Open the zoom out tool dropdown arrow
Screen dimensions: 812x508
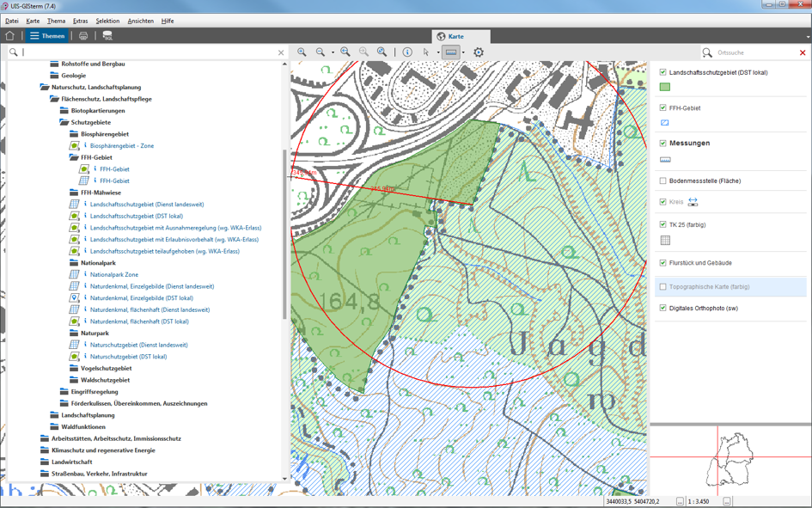pos(333,52)
